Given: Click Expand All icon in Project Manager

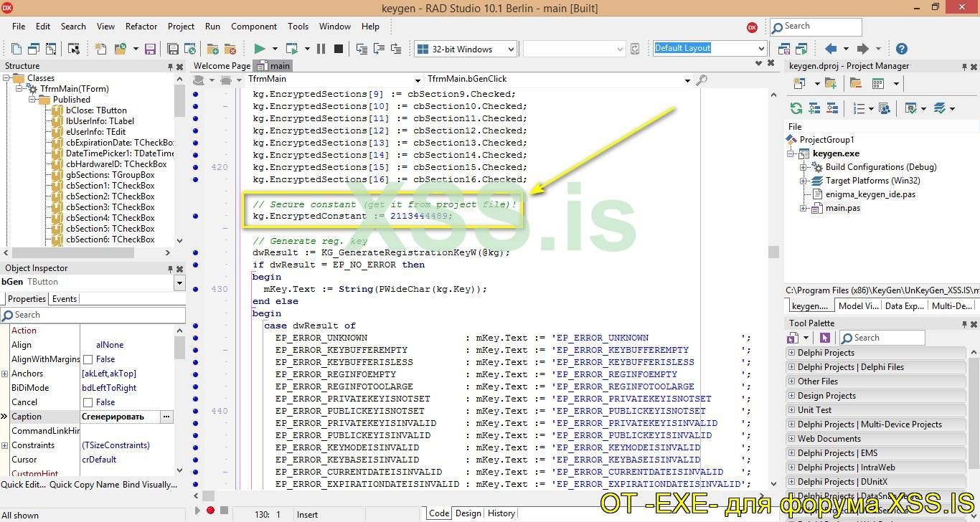Looking at the screenshot, I should pyautogui.click(x=814, y=108).
